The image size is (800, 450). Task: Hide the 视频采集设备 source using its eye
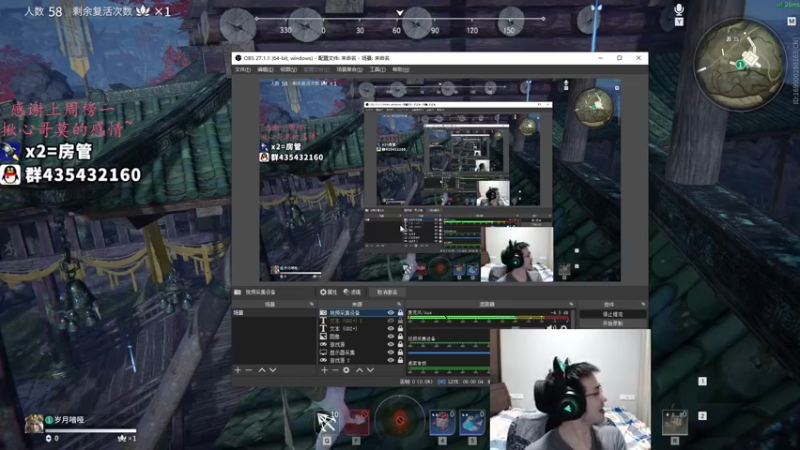click(x=391, y=312)
